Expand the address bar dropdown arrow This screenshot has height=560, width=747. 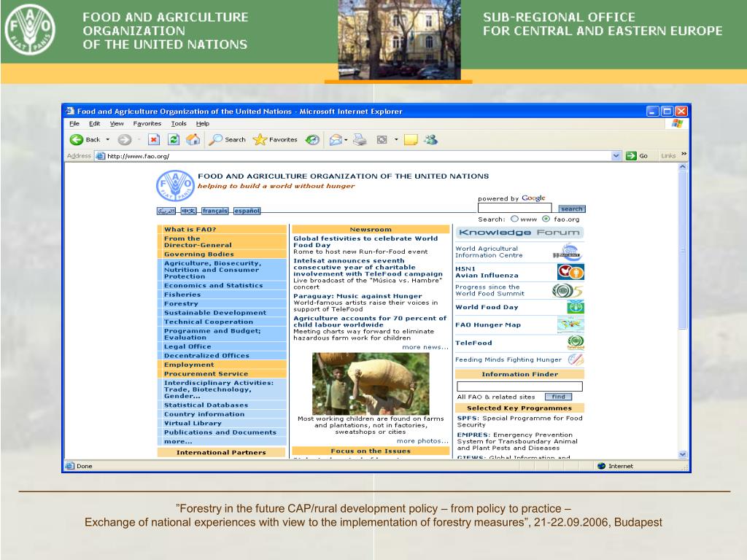point(616,156)
